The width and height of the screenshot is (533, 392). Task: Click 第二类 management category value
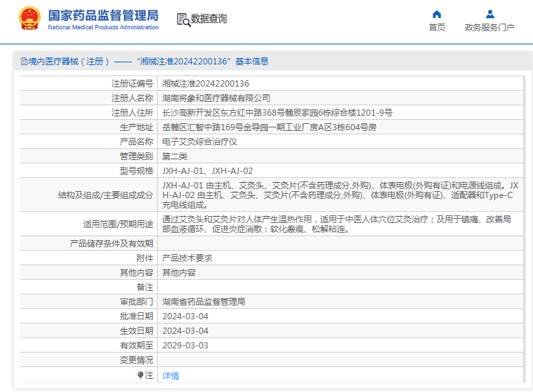(174, 157)
